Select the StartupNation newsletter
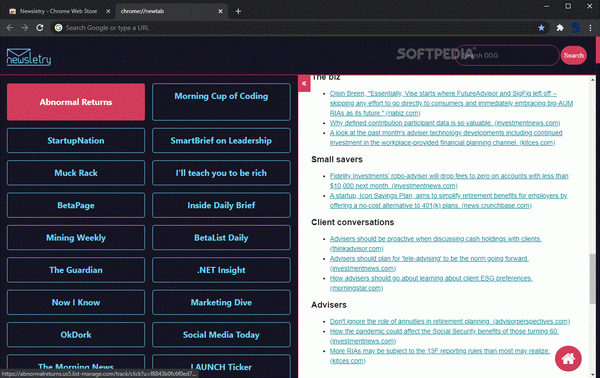The image size is (600, 378). (76, 141)
